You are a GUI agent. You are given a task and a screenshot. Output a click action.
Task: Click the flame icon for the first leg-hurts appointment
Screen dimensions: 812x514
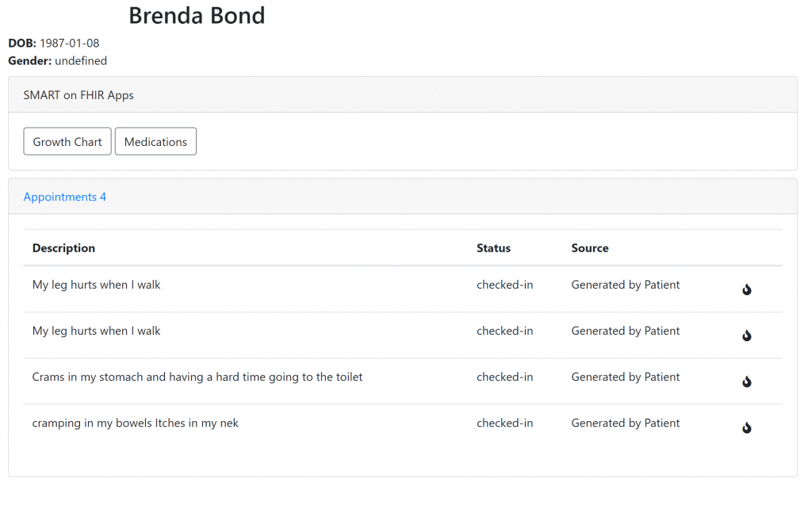[746, 290]
